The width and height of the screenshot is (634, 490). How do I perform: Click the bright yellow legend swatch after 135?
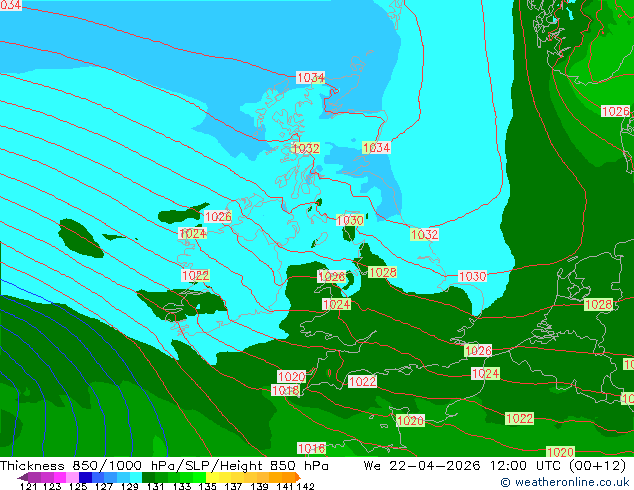[x=211, y=477]
